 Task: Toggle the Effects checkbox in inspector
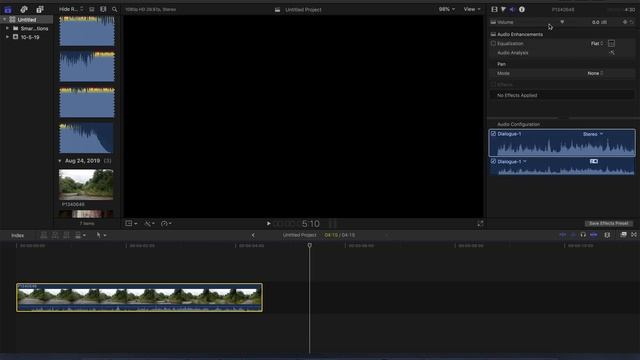click(x=493, y=84)
